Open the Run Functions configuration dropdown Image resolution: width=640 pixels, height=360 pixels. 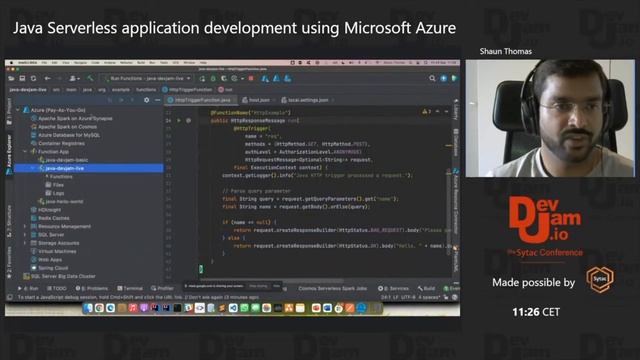pyautogui.click(x=147, y=78)
